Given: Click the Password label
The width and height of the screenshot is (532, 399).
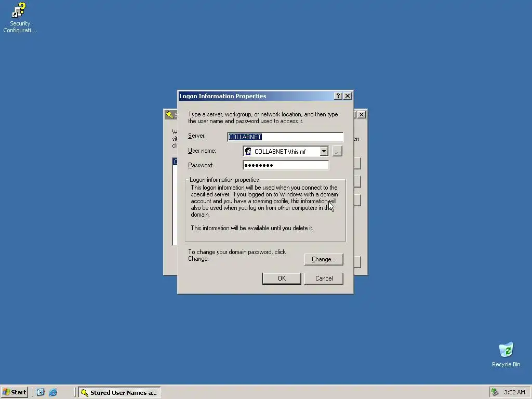Looking at the screenshot, I should tap(201, 165).
